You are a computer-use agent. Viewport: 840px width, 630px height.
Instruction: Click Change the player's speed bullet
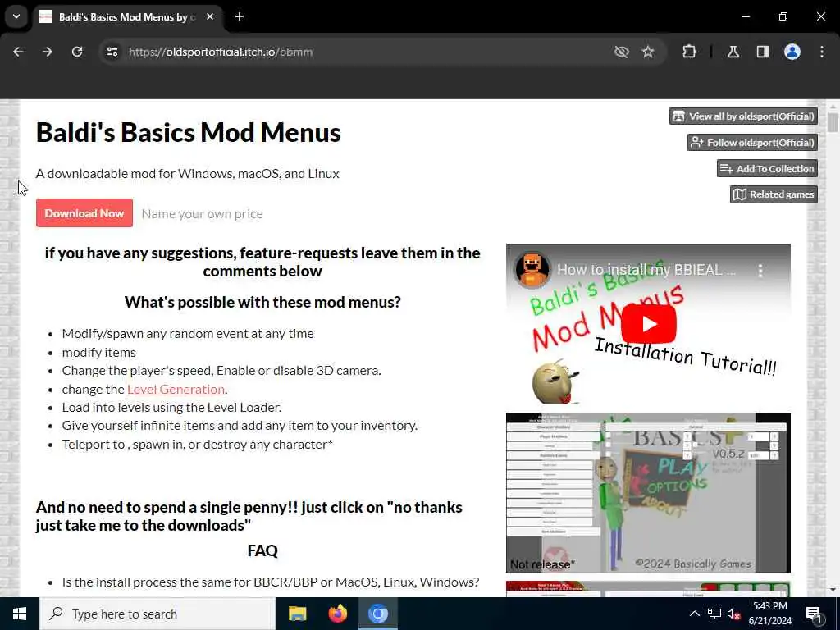point(221,370)
